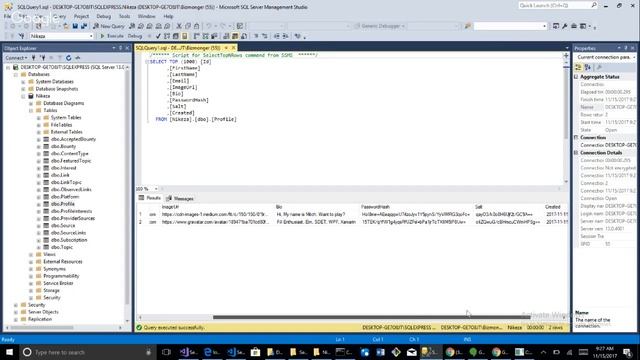Screen dimensions: 640x360
Task: Expand the Database Snapshots node
Action: click(23, 89)
